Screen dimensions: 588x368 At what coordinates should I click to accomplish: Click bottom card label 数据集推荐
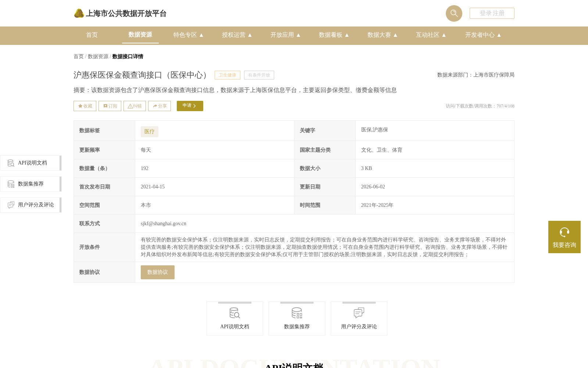click(x=297, y=327)
